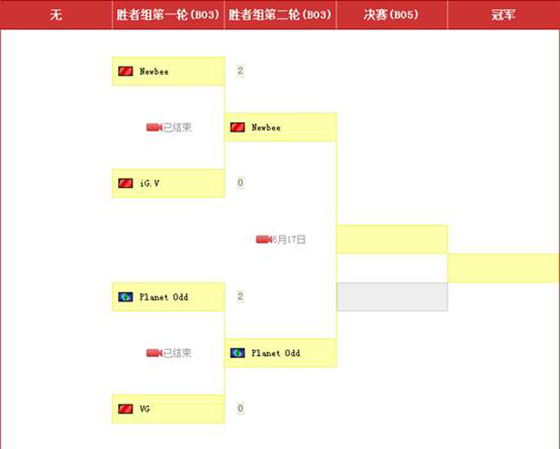560x449 pixels.
Task: Click the empty yellow finals slot
Action: point(392,239)
